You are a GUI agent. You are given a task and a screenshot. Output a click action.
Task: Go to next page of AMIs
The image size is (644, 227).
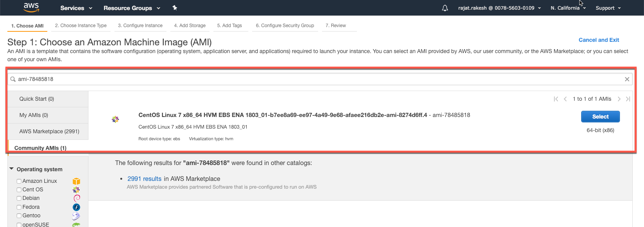(x=619, y=99)
